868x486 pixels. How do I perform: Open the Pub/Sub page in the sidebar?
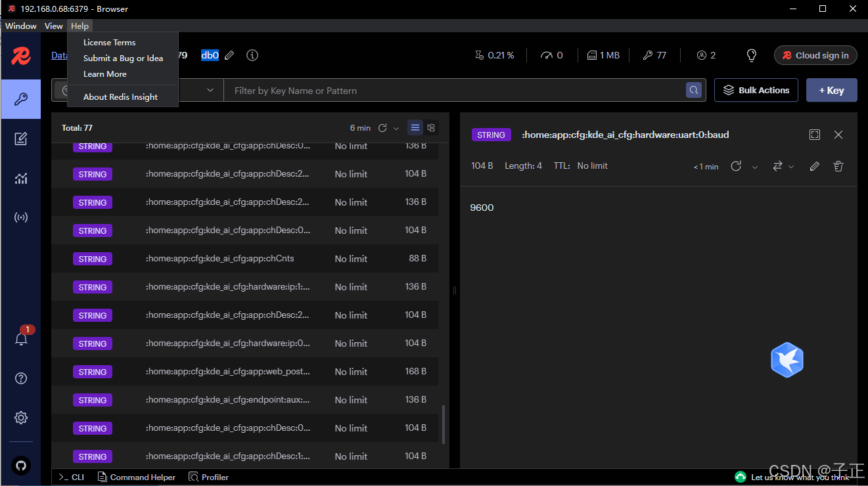21,217
